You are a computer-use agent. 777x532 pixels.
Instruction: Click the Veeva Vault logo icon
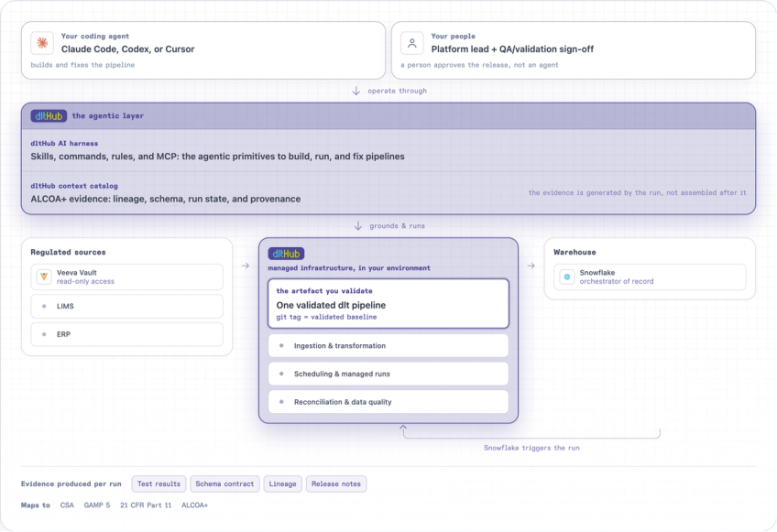pyautogui.click(x=44, y=277)
